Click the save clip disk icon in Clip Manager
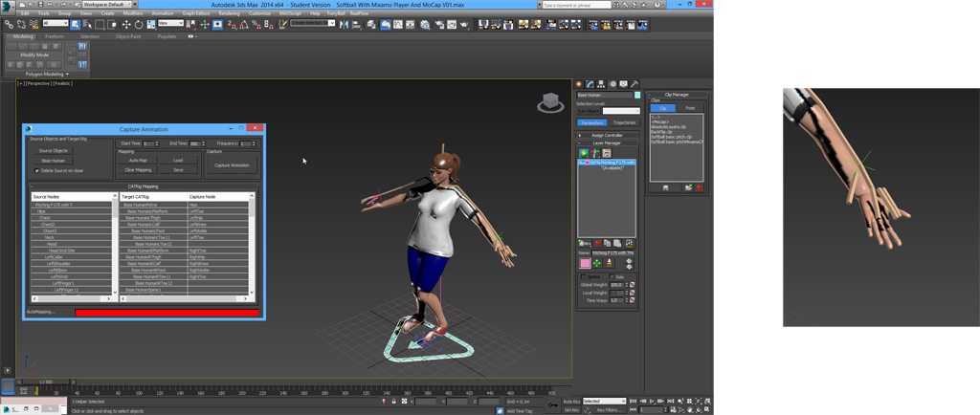Image resolution: width=980 pixels, height=415 pixels. pyautogui.click(x=666, y=187)
